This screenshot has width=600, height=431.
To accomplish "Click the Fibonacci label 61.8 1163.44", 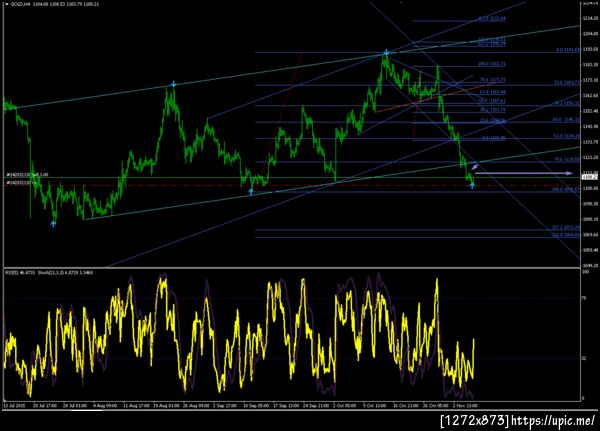I will click(x=492, y=92).
